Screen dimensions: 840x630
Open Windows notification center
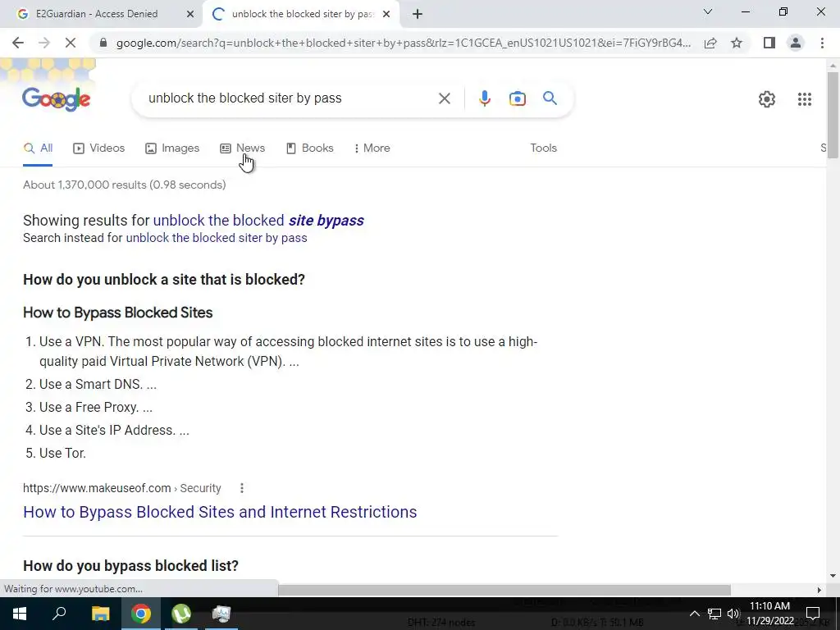pyautogui.click(x=813, y=614)
